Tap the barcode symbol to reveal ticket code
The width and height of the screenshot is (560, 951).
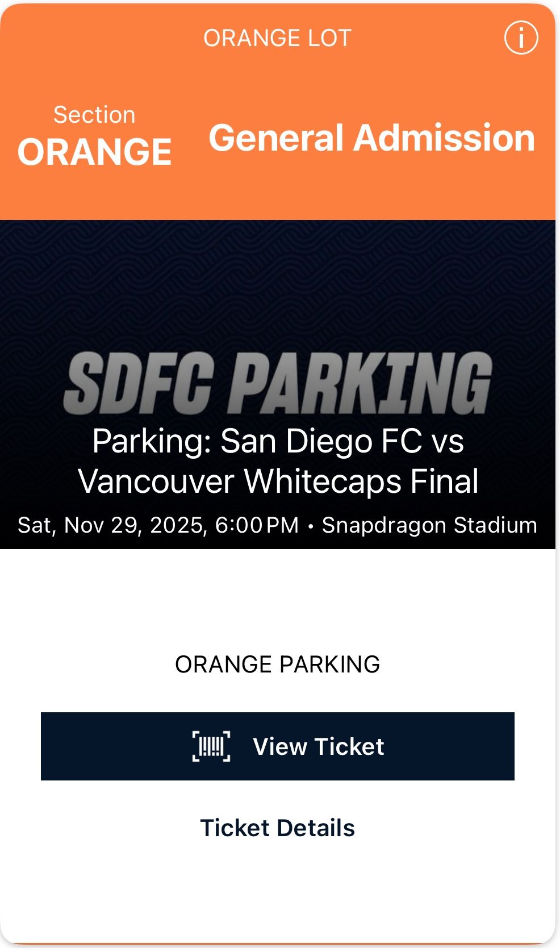coord(212,746)
